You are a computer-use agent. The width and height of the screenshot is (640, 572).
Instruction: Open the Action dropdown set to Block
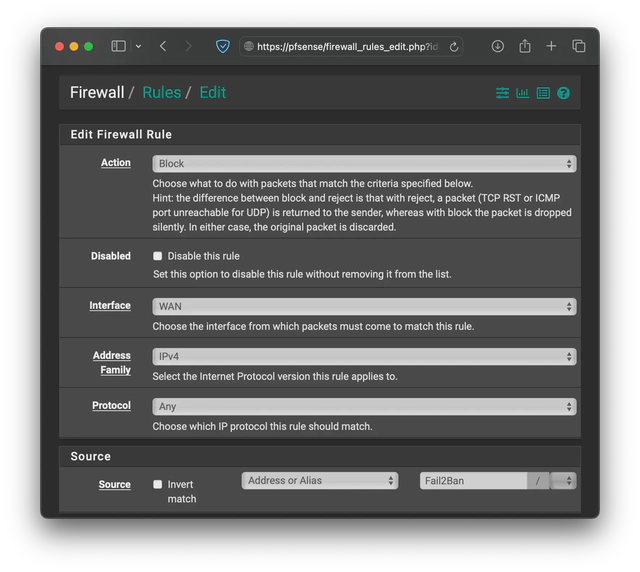[x=364, y=164]
